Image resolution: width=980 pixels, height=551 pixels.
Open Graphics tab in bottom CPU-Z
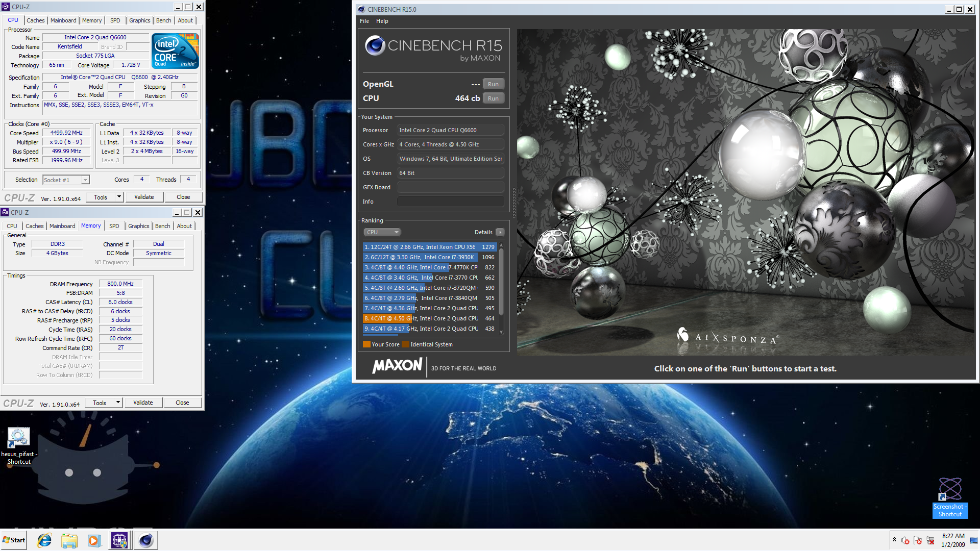coord(138,226)
